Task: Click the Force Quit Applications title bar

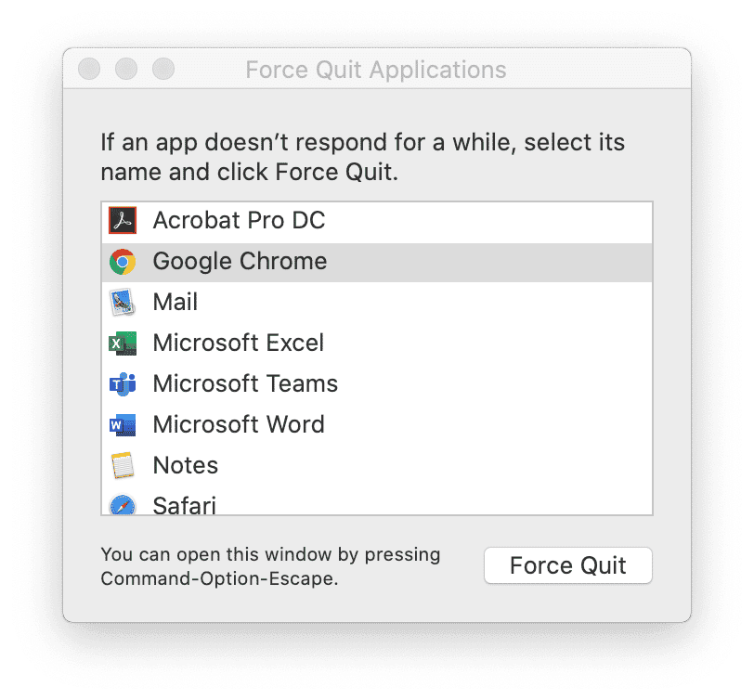Action: click(376, 69)
